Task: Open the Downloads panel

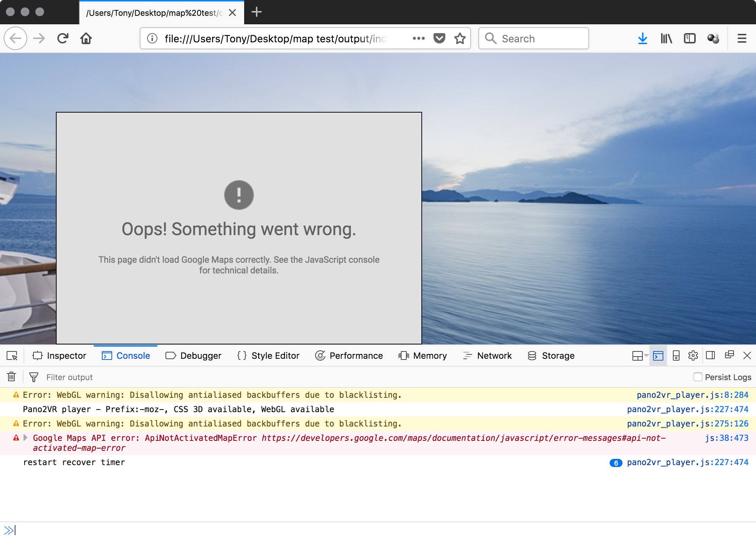Action: point(642,38)
